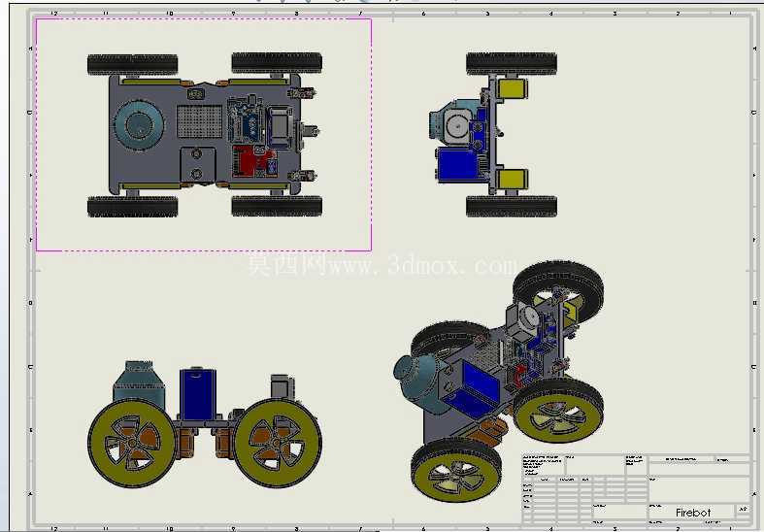Screen dimensions: 764x532
Task: Pick the lower-right tire in top view
Action: tap(277, 206)
